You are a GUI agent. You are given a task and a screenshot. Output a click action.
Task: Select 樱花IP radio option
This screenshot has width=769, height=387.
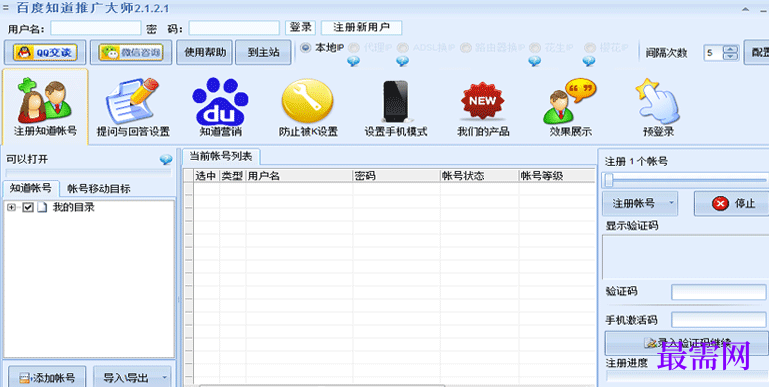590,48
